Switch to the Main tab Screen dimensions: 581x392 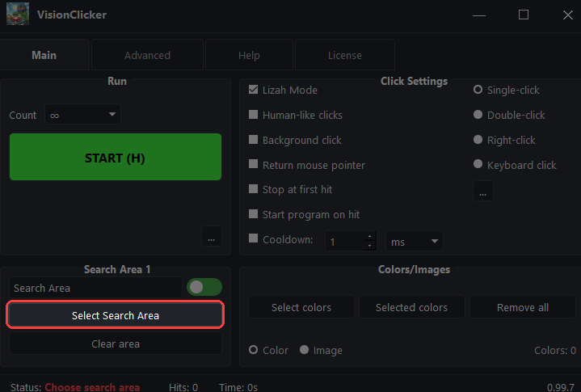coord(44,55)
